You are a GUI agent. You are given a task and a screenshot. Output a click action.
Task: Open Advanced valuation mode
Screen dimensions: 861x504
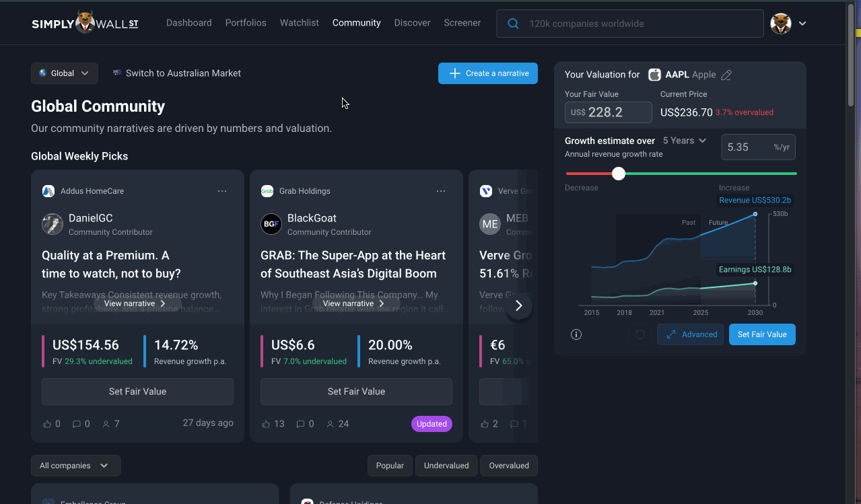click(691, 334)
